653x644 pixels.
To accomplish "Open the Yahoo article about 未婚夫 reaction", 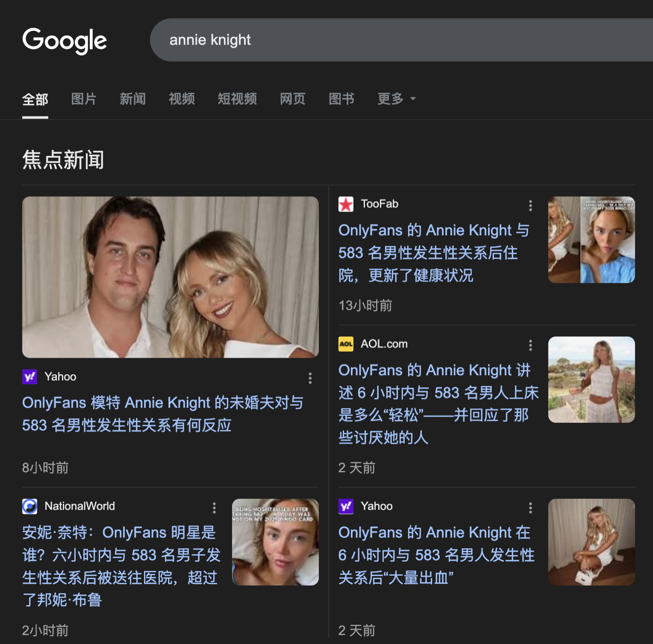I will tap(163, 414).
